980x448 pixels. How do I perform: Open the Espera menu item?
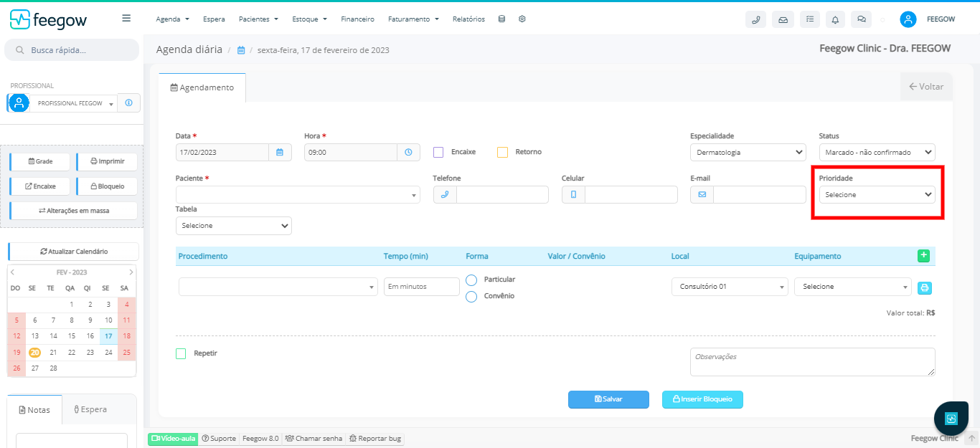coord(214,19)
